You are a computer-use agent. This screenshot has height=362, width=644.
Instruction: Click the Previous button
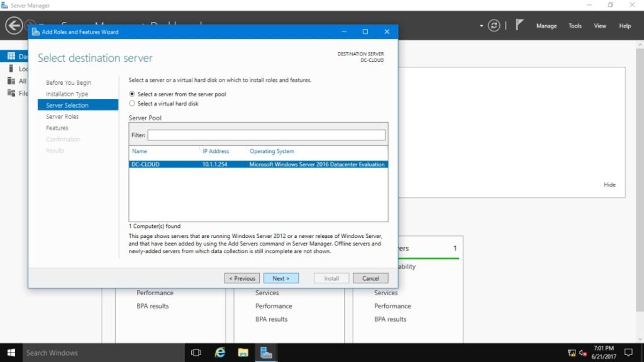tap(242, 278)
